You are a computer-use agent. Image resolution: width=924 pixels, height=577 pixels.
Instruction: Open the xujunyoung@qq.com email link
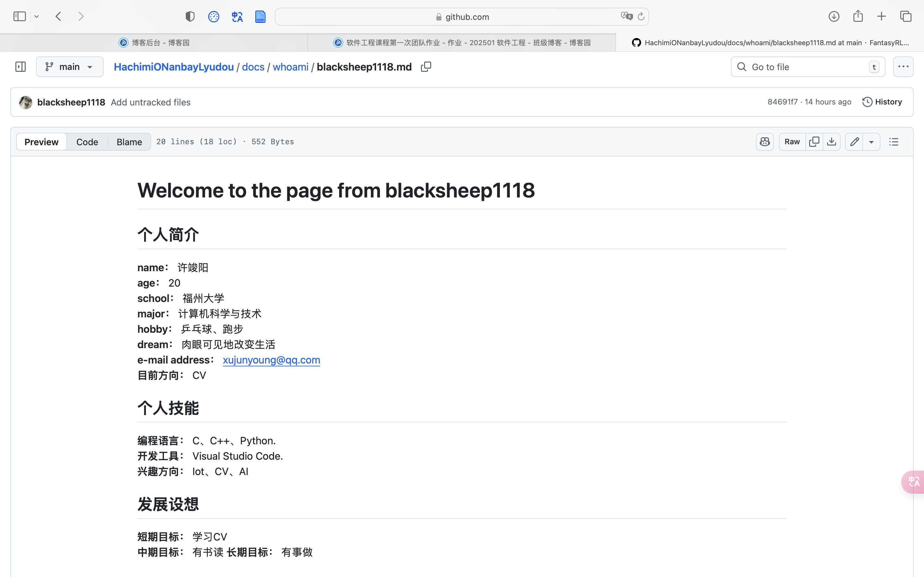tap(271, 360)
